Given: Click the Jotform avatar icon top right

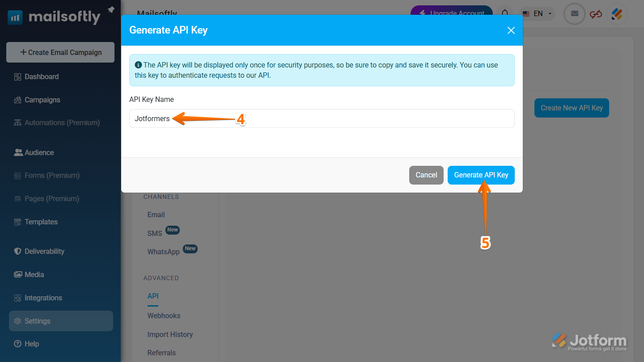Looking at the screenshot, I should [x=617, y=14].
